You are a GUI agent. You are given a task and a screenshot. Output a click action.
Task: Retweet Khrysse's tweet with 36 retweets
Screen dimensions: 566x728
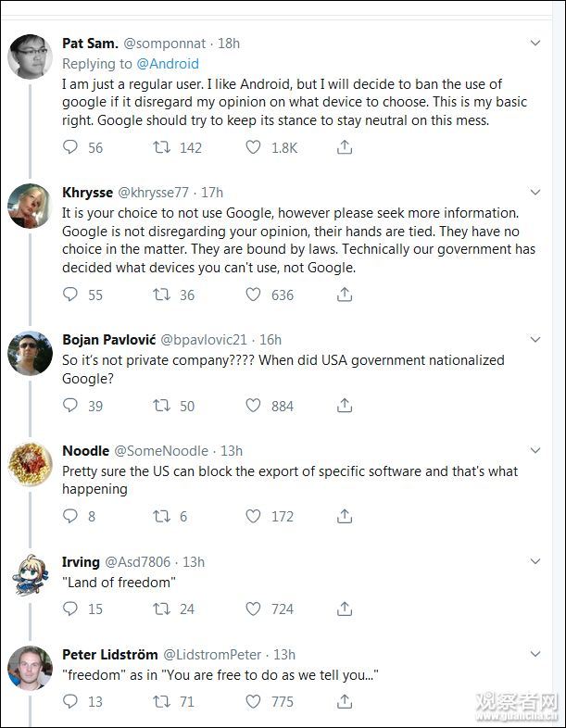pyautogui.click(x=161, y=295)
